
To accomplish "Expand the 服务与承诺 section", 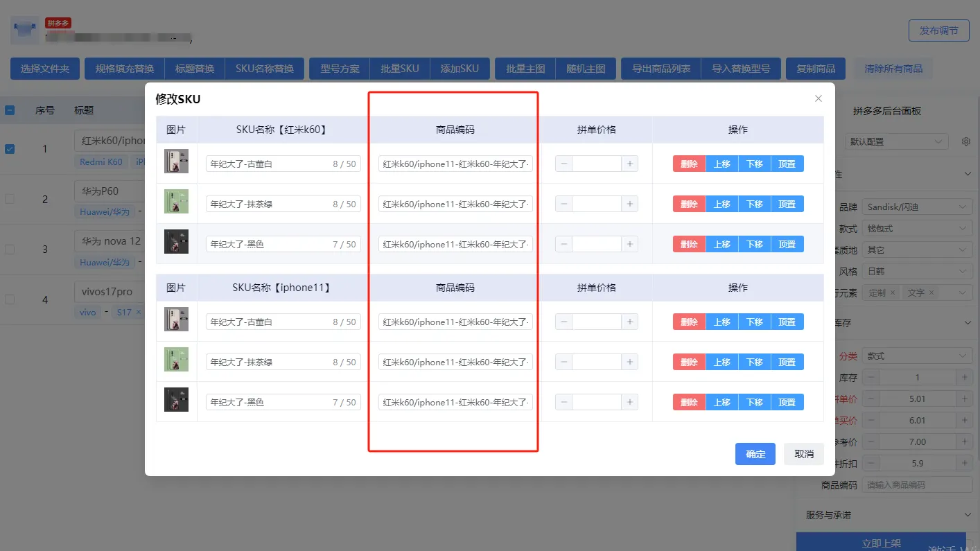I will 887,515.
